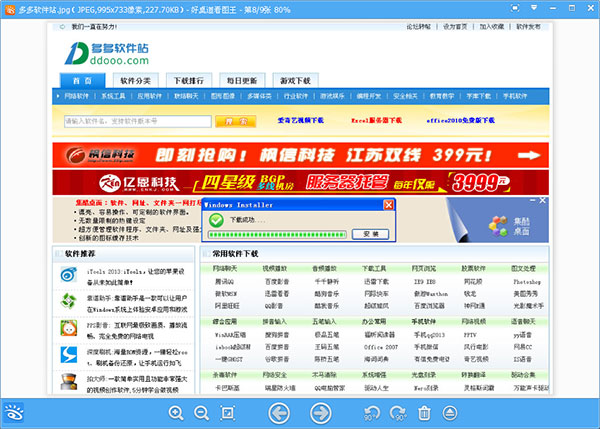Select the 每日更新 tab
This screenshot has width=600, height=429.
pyautogui.click(x=242, y=81)
